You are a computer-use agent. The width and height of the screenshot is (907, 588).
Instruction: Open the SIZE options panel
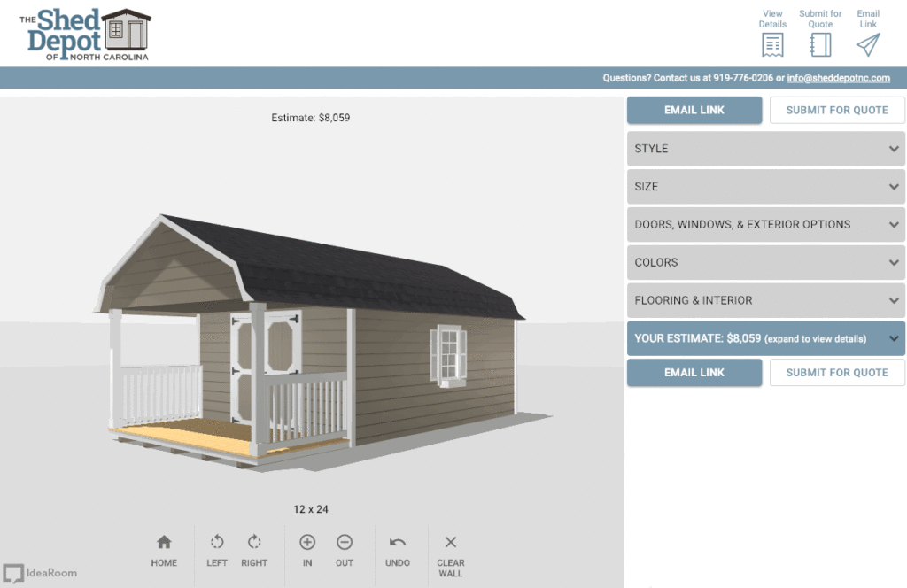pyautogui.click(x=765, y=186)
